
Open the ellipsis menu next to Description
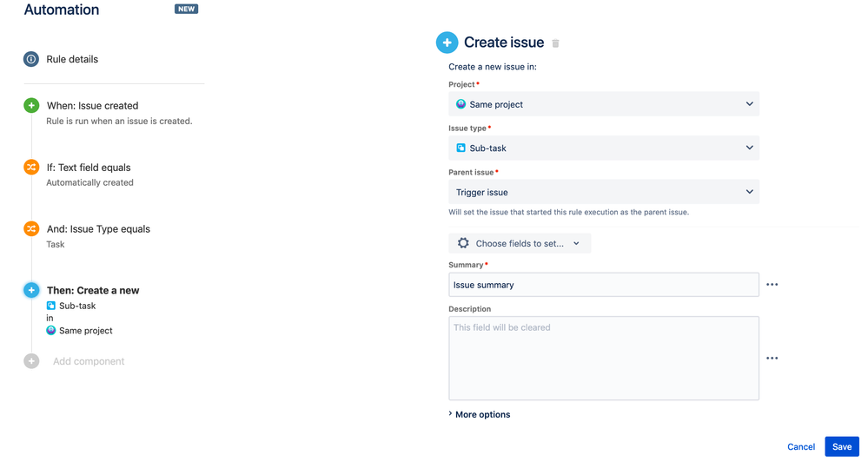pos(772,358)
